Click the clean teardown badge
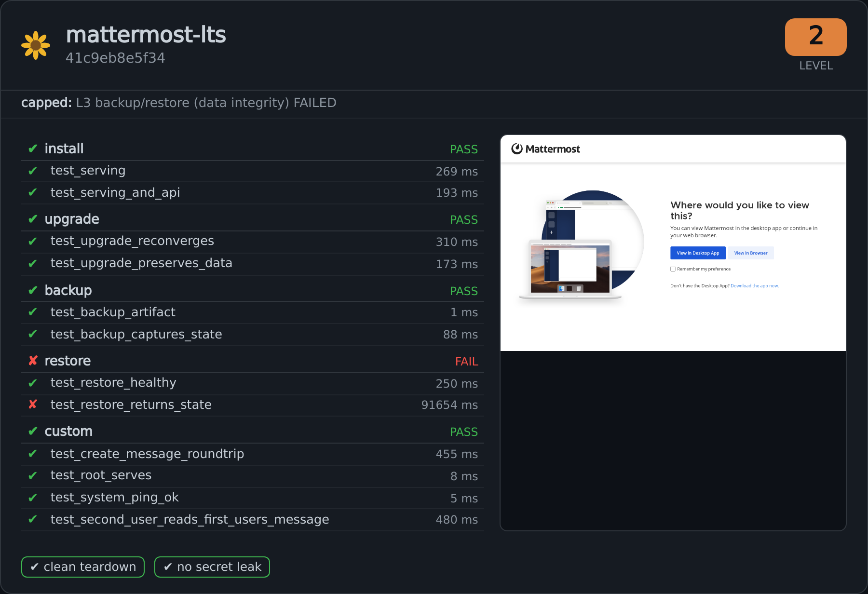Viewport: 868px width, 594px height. tap(83, 567)
